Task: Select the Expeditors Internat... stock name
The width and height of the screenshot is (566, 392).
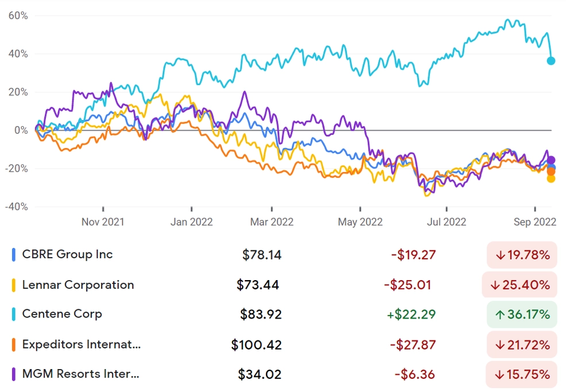Action: coord(81,344)
